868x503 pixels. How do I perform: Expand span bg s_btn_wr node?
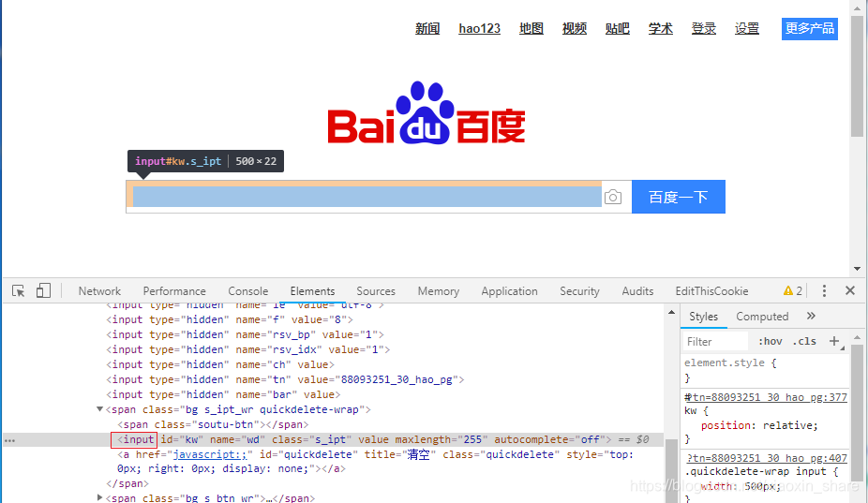[x=99, y=498]
